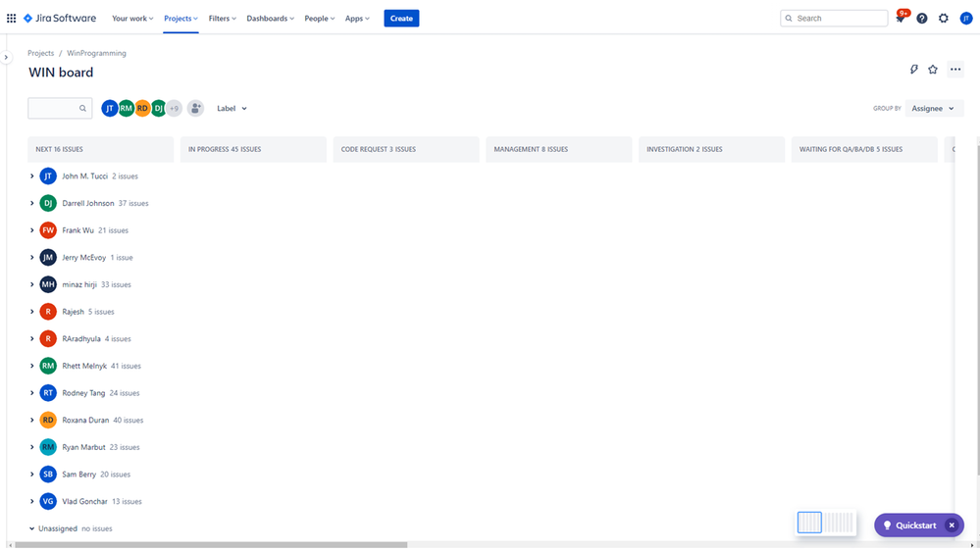Image resolution: width=980 pixels, height=551 pixels.
Task: Filter board by DJ avatar
Action: [x=159, y=108]
